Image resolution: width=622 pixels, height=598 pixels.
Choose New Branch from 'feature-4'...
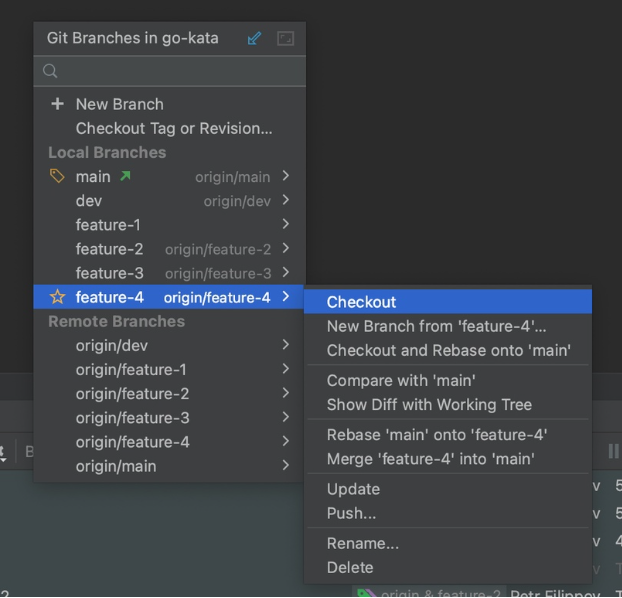tap(436, 326)
